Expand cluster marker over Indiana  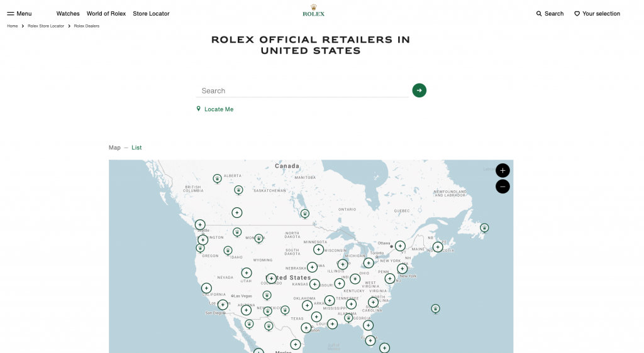tap(355, 279)
